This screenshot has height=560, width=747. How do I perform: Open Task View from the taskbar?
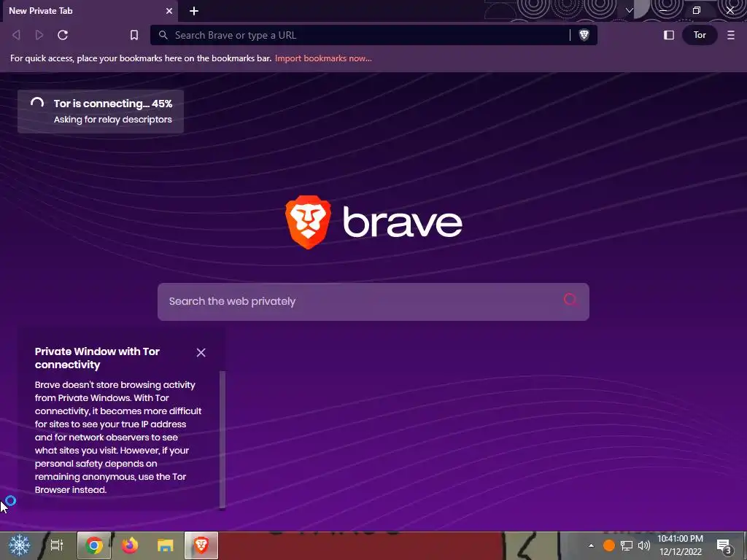pyautogui.click(x=57, y=545)
